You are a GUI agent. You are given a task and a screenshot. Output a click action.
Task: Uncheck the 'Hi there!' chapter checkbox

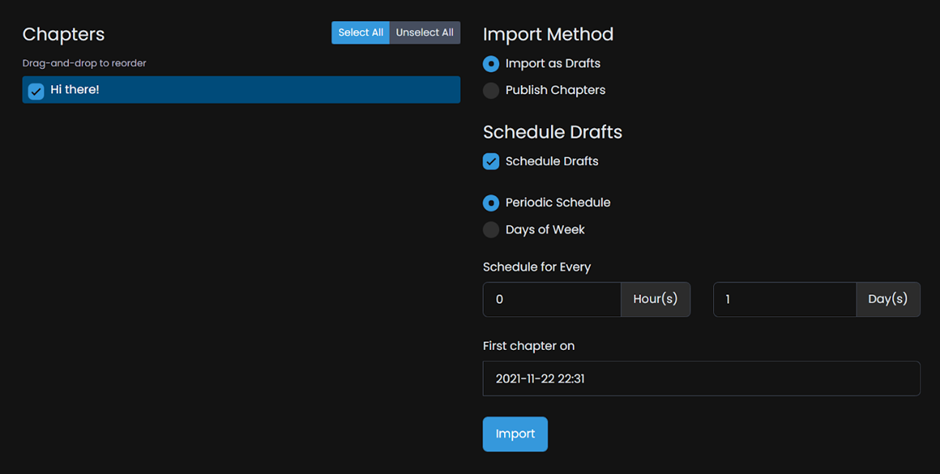(36, 91)
